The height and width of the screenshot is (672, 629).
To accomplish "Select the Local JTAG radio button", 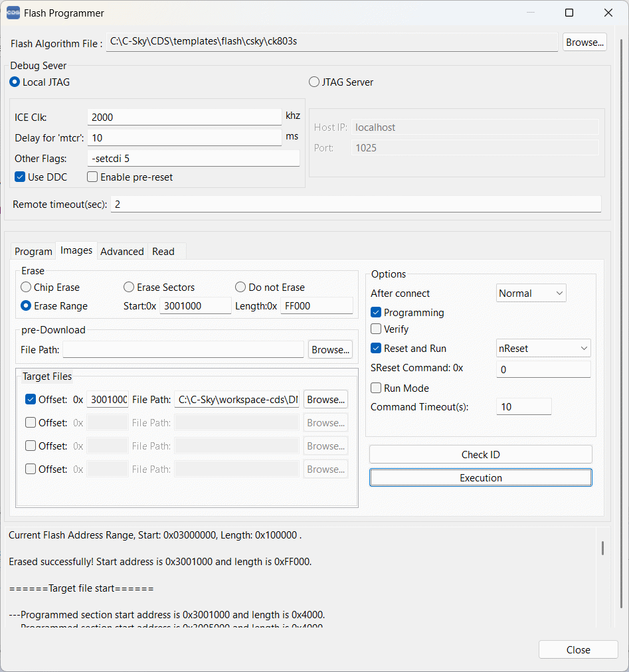I will coord(15,82).
